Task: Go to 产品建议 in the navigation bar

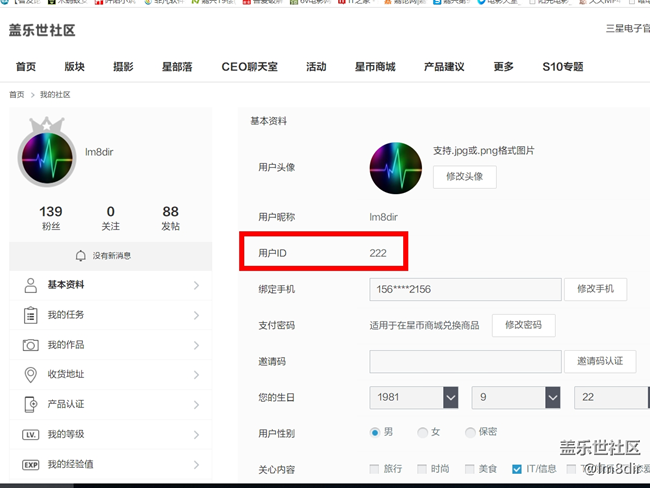Action: pyautogui.click(x=444, y=67)
